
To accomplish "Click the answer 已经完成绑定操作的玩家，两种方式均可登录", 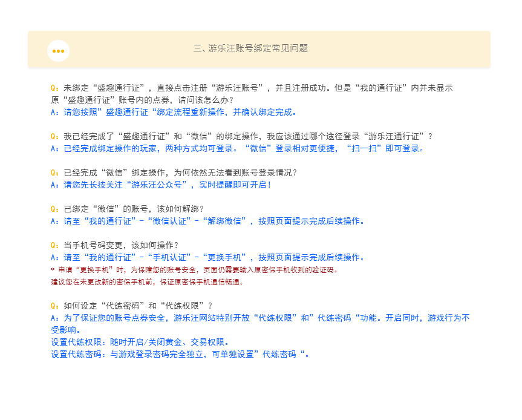I will [x=237, y=148].
